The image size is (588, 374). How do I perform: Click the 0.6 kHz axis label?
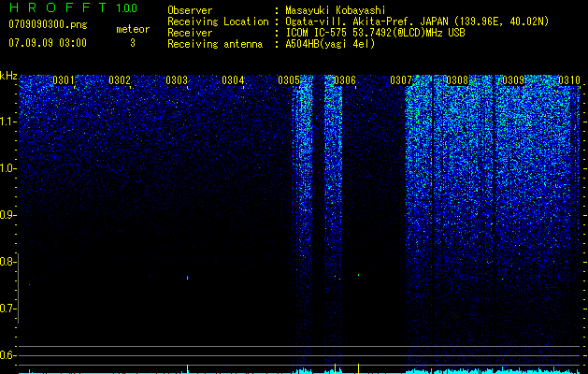click(7, 355)
